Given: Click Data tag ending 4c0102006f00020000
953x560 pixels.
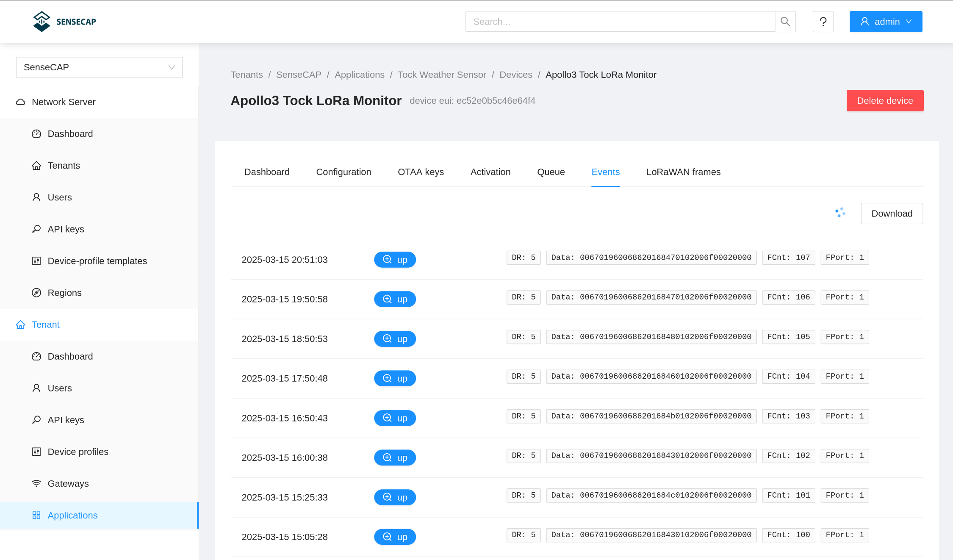Looking at the screenshot, I should point(651,495).
